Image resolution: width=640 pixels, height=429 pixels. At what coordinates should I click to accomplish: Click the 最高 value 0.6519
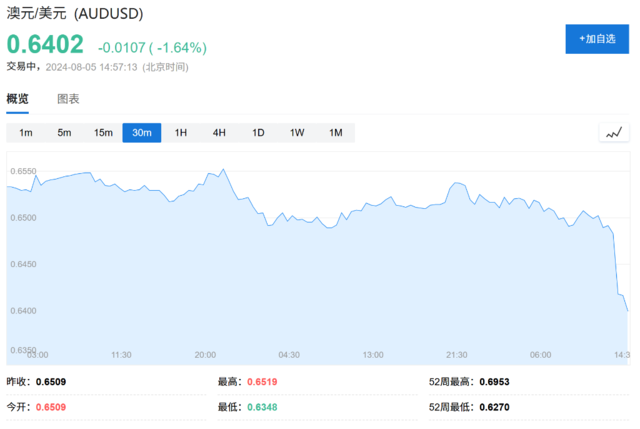click(261, 381)
